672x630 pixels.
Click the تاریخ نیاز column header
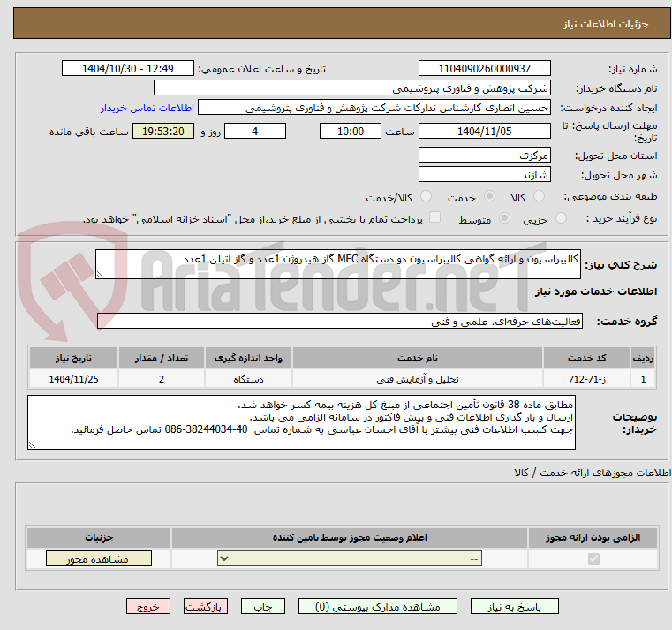(x=73, y=358)
